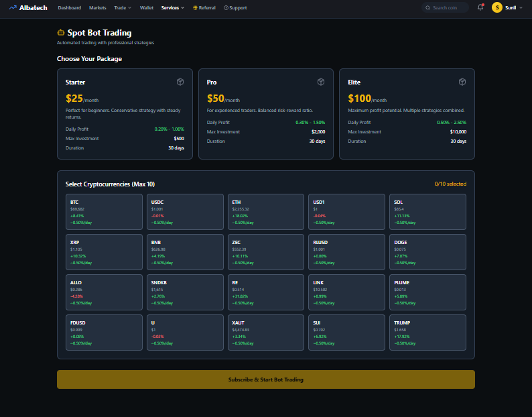The width and height of the screenshot is (532, 417).
Task: Click Elite daily profit 0.50% - 2.50%
Action: [x=451, y=122]
